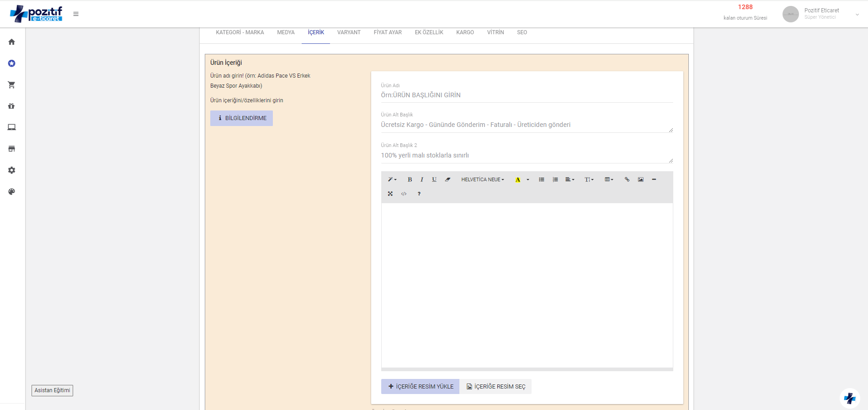
Task: Switch editor to fullscreen mode
Action: click(x=390, y=194)
